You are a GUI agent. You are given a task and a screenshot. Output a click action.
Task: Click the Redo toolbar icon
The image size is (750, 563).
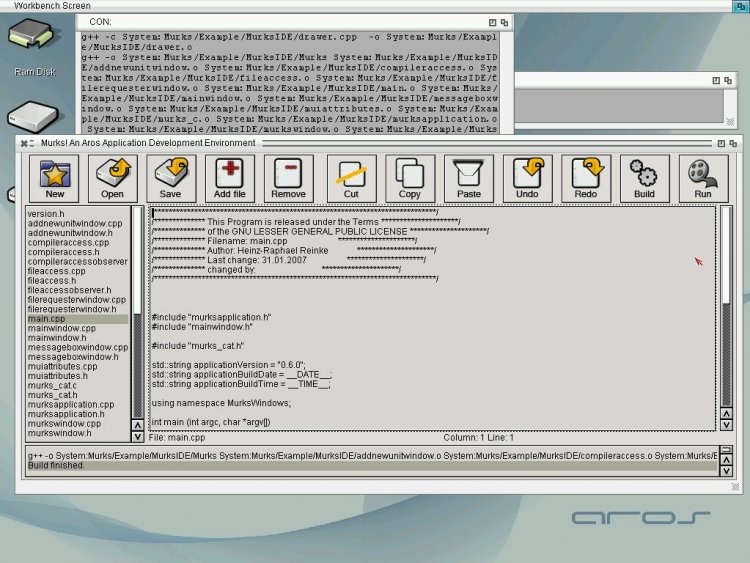[x=586, y=178]
